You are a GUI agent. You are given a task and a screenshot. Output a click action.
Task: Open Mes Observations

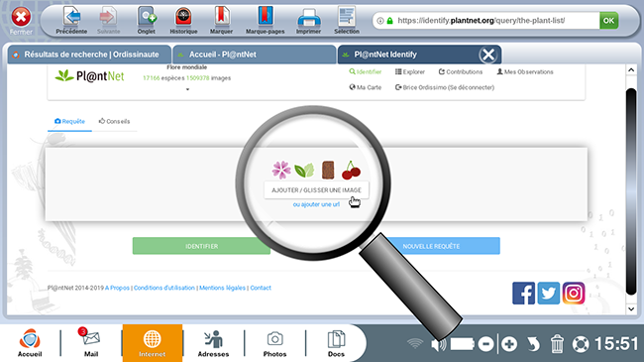tap(525, 72)
